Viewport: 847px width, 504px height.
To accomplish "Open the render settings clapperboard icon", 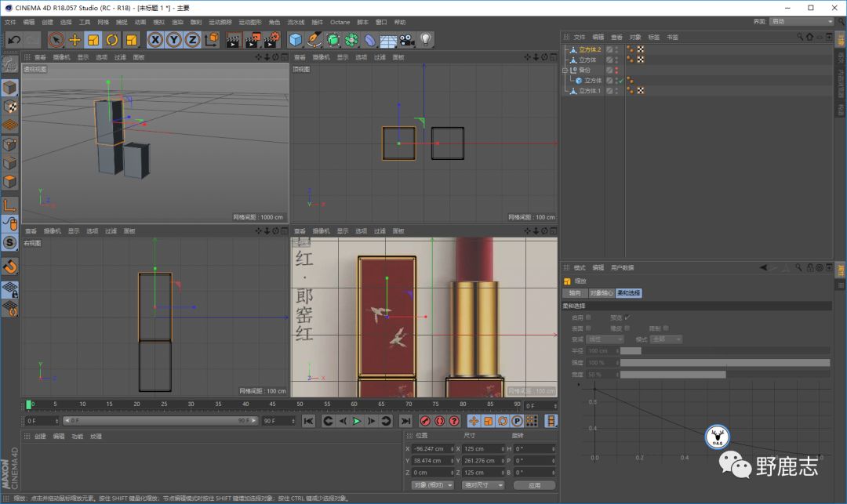I will 271,40.
